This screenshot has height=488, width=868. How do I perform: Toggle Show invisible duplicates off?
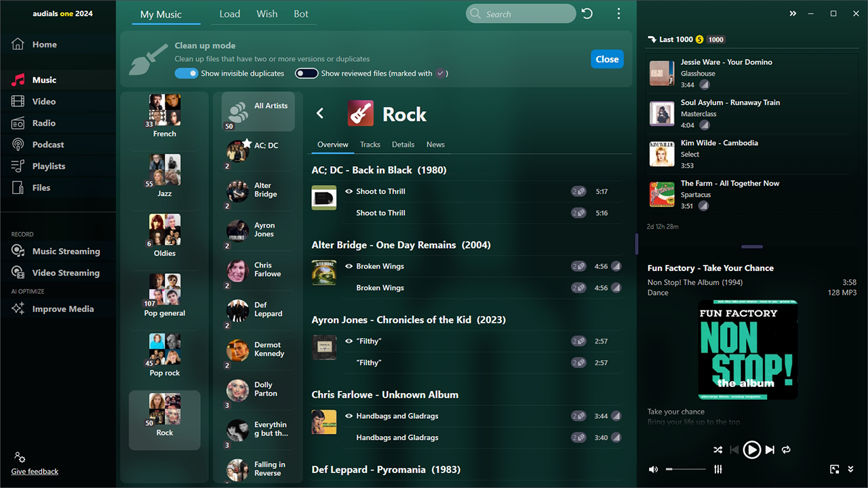tap(186, 73)
